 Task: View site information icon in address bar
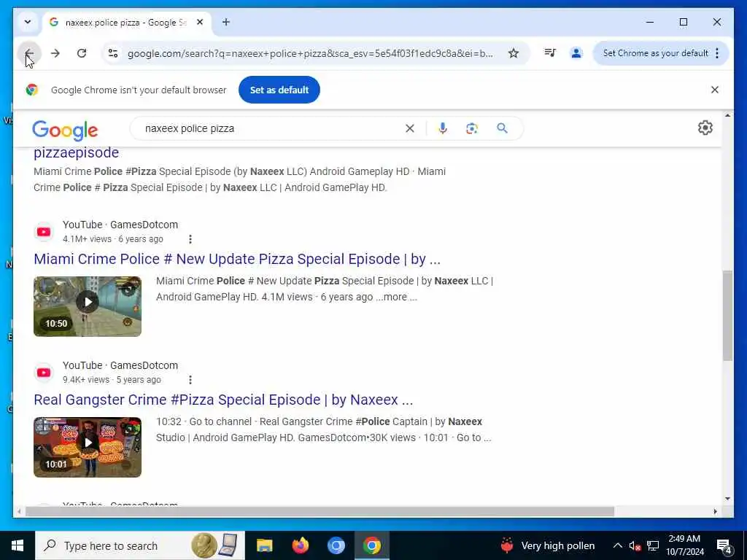click(113, 53)
